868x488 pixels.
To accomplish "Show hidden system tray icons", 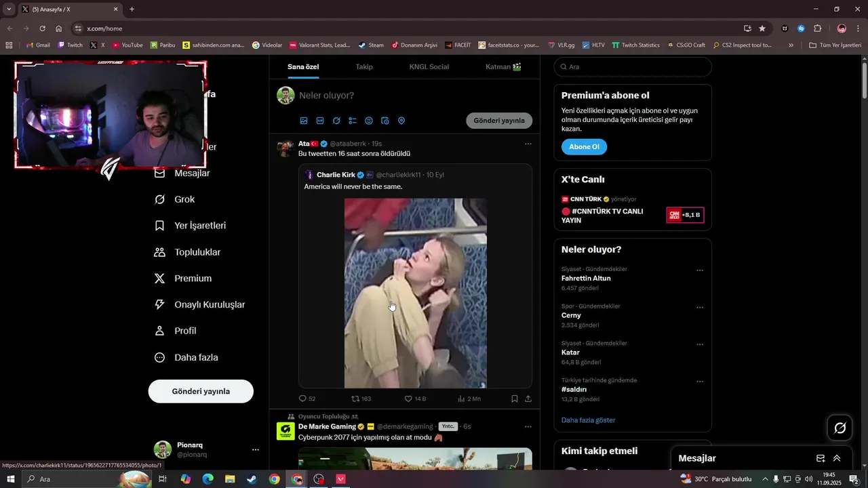I will click(x=765, y=479).
